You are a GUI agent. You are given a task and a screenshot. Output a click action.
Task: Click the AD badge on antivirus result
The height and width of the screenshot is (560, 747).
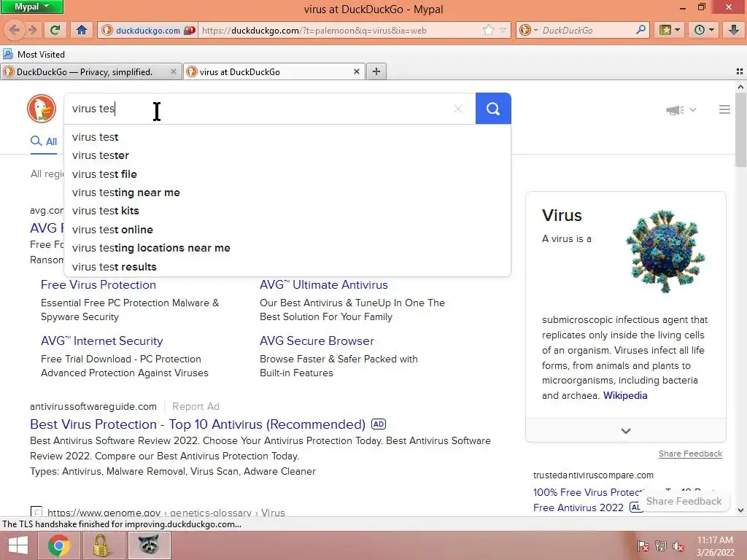point(379,424)
